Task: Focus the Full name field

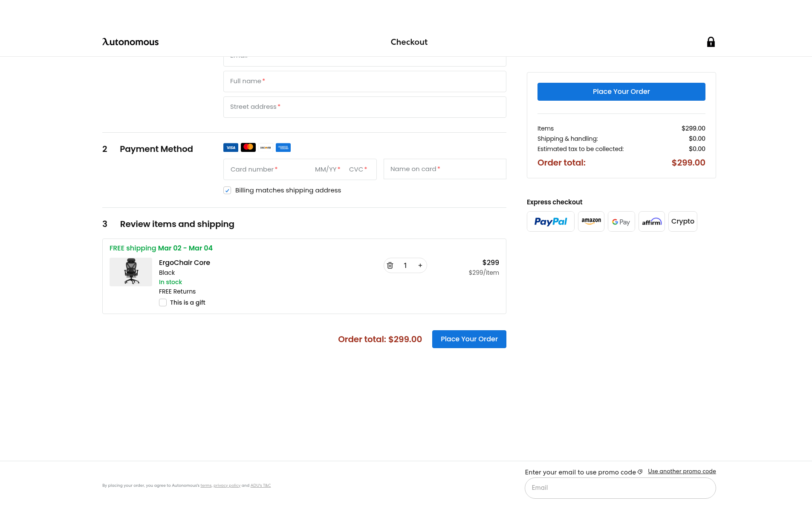Action: [x=364, y=81]
